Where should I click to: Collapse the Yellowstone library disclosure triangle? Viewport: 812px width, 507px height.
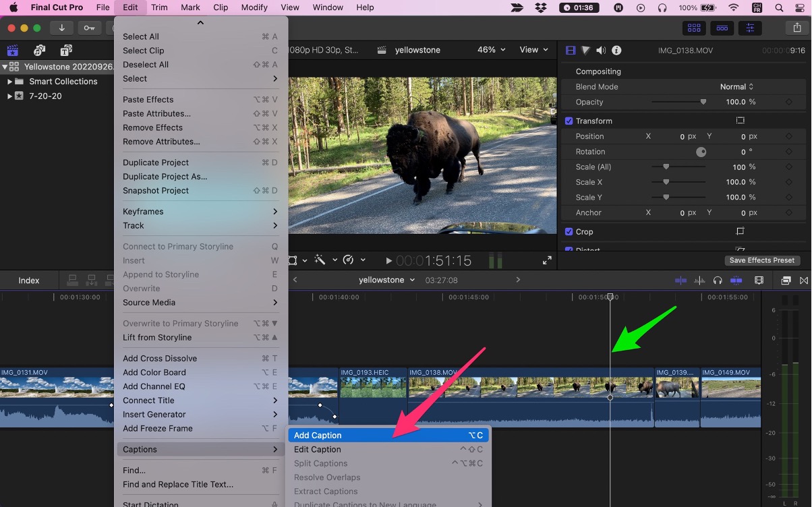pyautogui.click(x=5, y=67)
